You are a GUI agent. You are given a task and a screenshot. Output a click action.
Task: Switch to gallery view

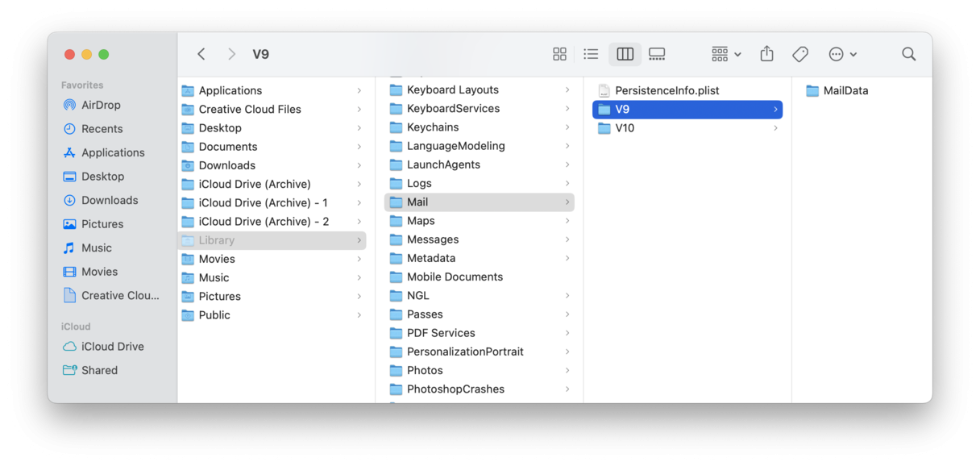click(657, 54)
